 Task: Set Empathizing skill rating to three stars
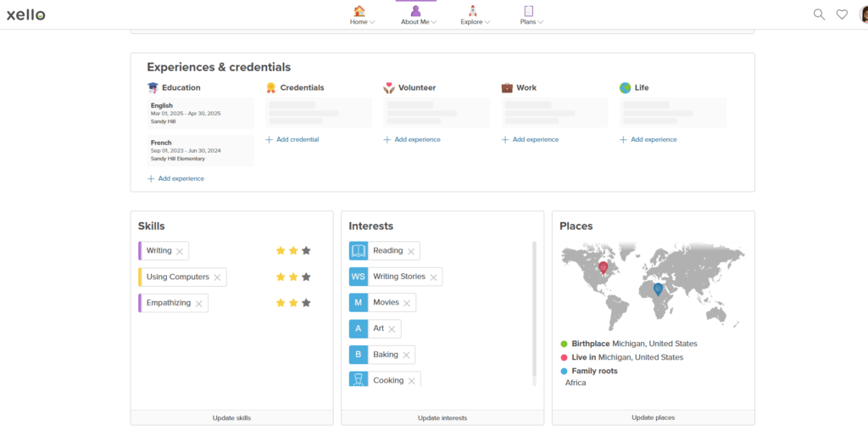(x=306, y=303)
